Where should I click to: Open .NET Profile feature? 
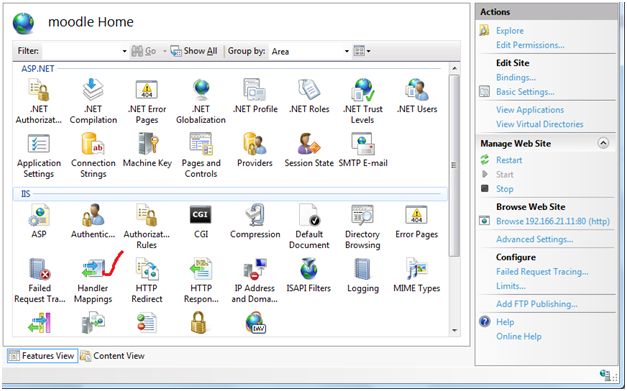pyautogui.click(x=255, y=96)
